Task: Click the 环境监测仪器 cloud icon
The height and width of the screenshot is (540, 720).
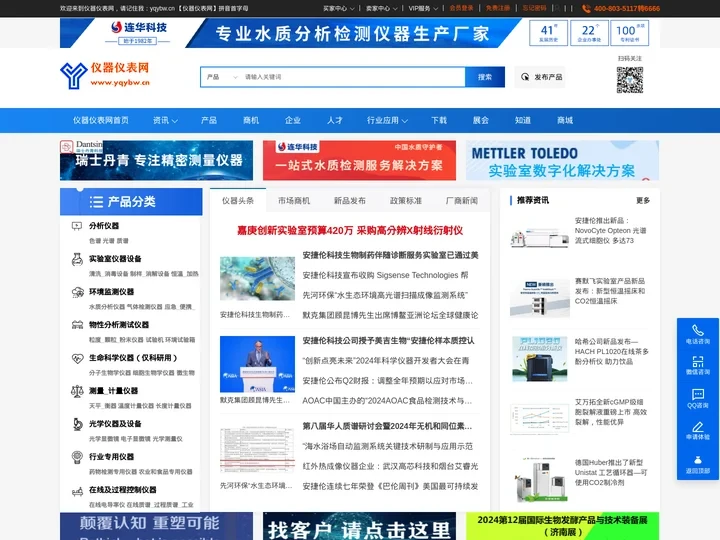Action: pyautogui.click(x=77, y=292)
